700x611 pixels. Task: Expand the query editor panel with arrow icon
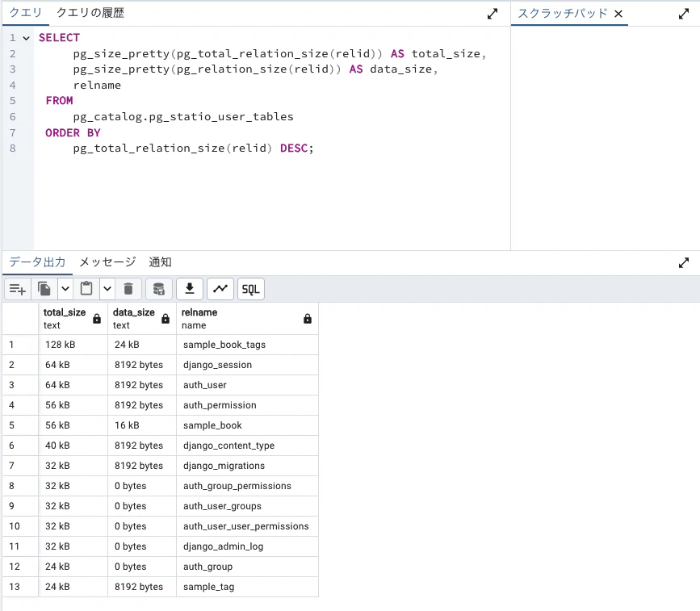(493, 14)
